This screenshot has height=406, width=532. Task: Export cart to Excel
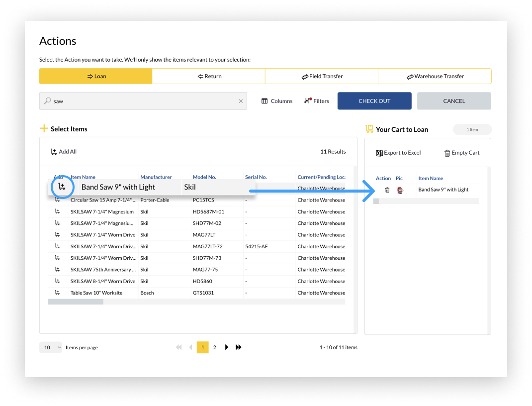[x=398, y=153]
